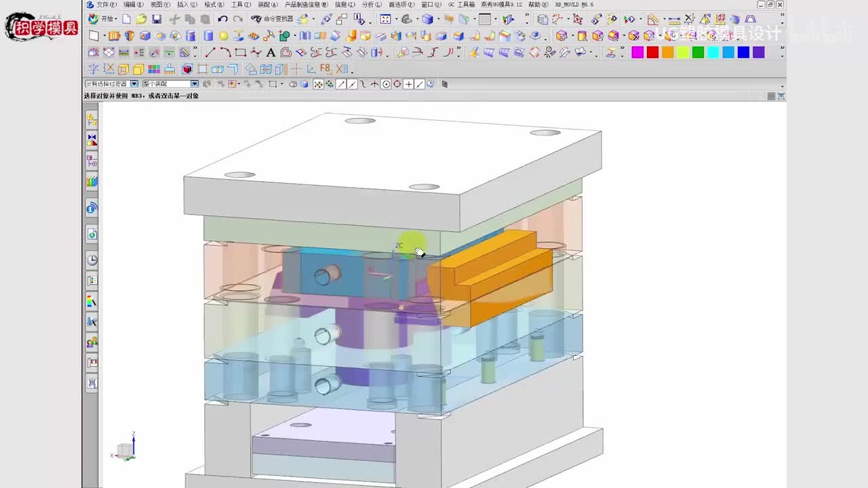Toggle the enable snap points button
Screen dimensions: 868x488
click(x=318, y=84)
